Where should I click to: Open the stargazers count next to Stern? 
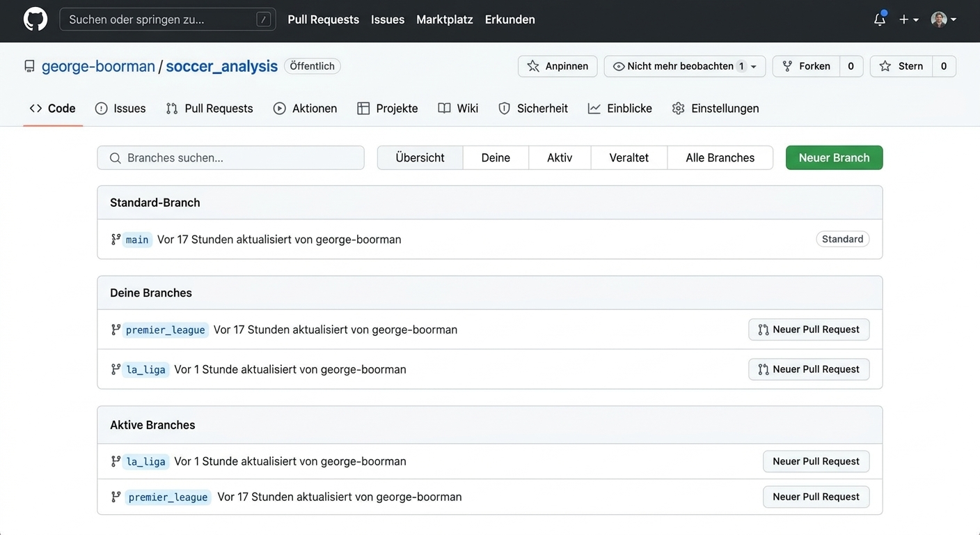click(944, 66)
